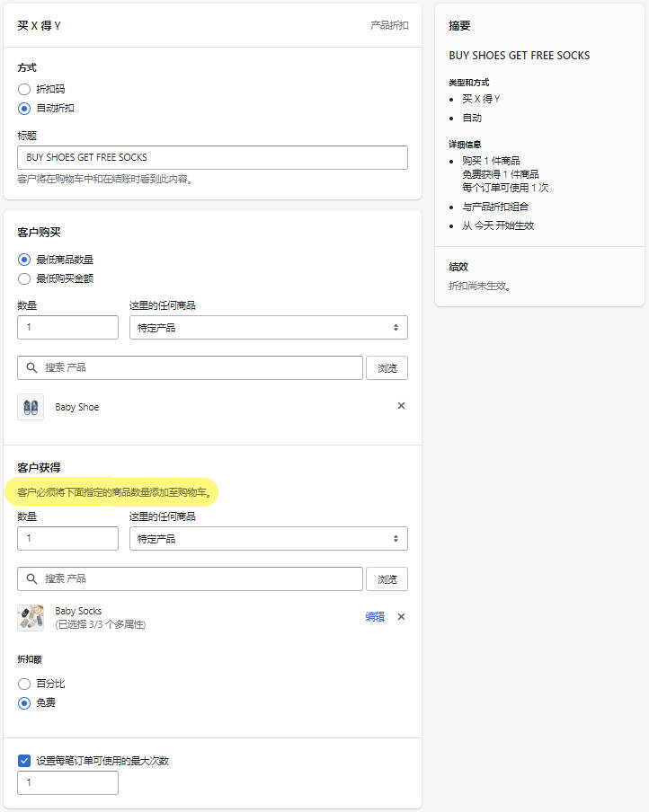Click the summary title BUY SHOES GET FREE SOCKS
The width and height of the screenshot is (649, 812).
tap(520, 56)
